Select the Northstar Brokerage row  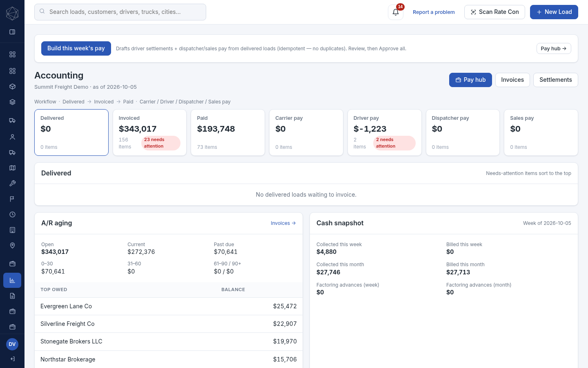(169, 359)
